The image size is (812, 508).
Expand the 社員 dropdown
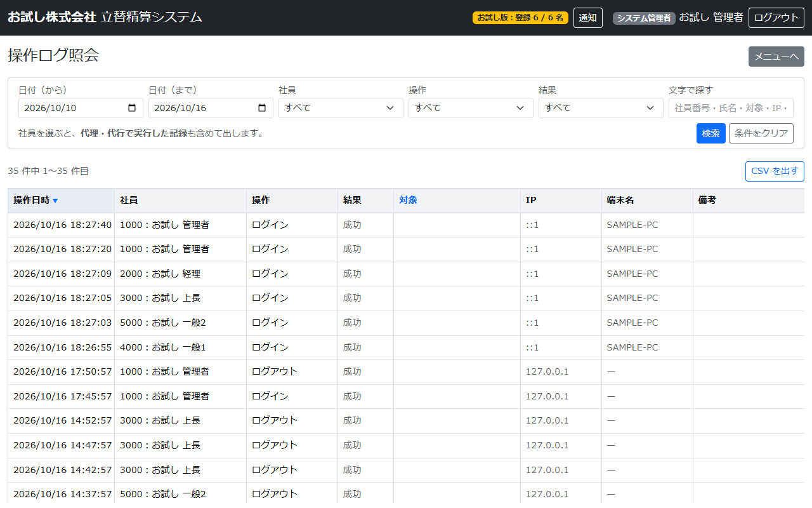click(x=341, y=108)
